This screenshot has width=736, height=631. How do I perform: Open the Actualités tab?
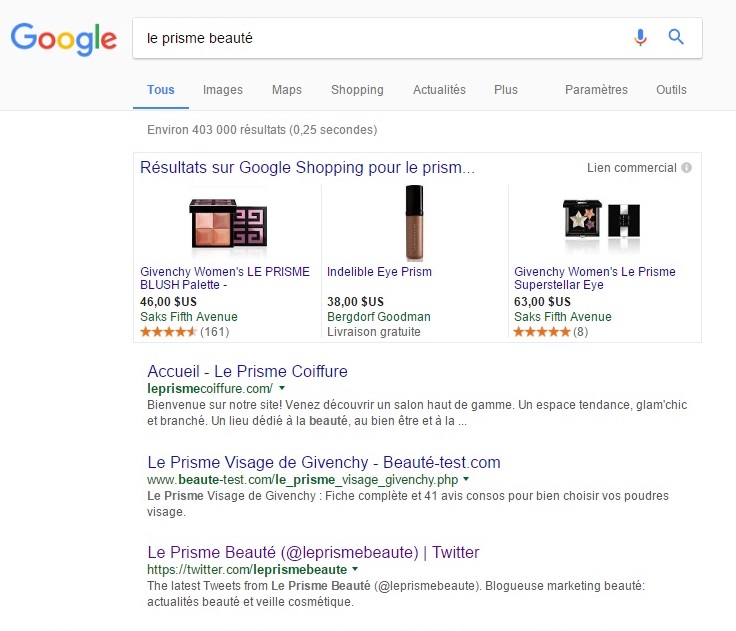[x=439, y=90]
